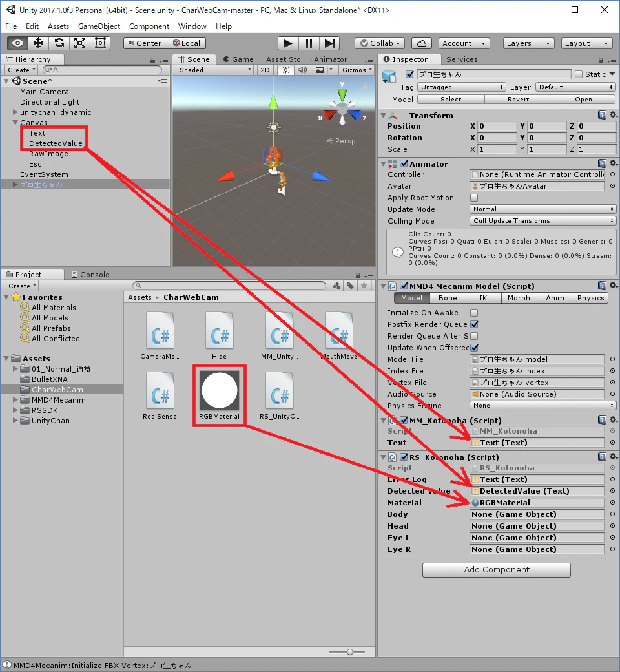Open Culling Mode dropdown

[543, 221]
